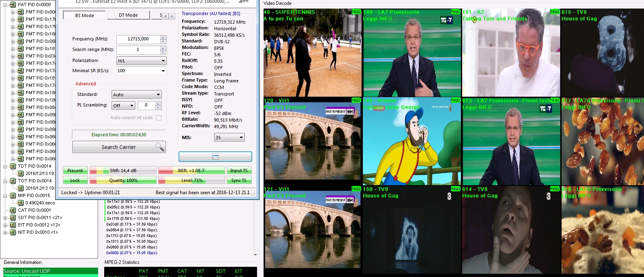The height and width of the screenshot is (277, 644).
Task: Toggle the Lock status indicator
Action: click(x=75, y=180)
